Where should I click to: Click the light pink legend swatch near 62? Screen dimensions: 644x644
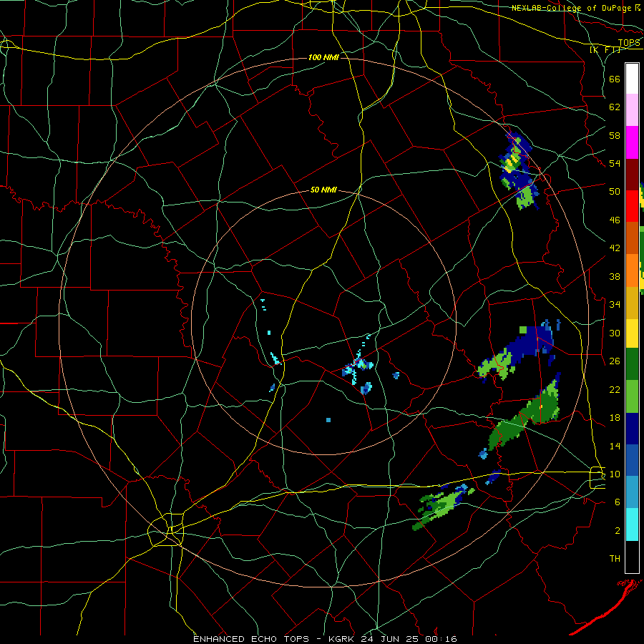tap(632, 110)
